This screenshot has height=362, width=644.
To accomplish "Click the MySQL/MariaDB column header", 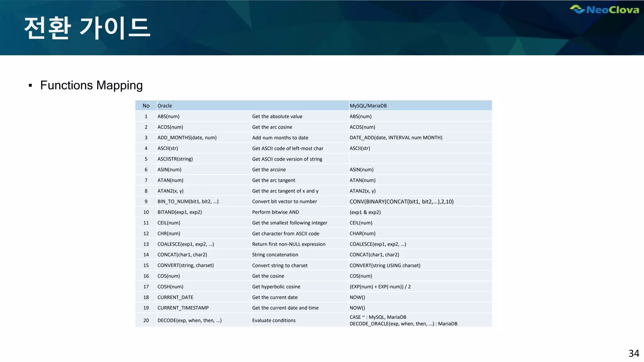I will pos(368,106).
